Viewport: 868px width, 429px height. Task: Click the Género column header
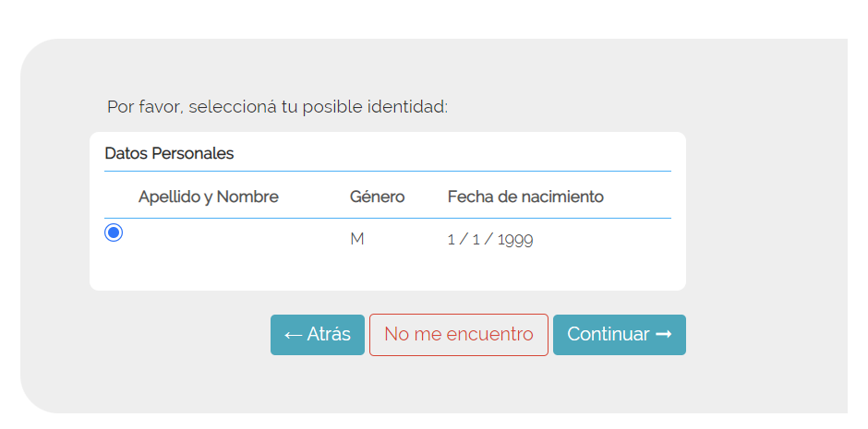[377, 197]
